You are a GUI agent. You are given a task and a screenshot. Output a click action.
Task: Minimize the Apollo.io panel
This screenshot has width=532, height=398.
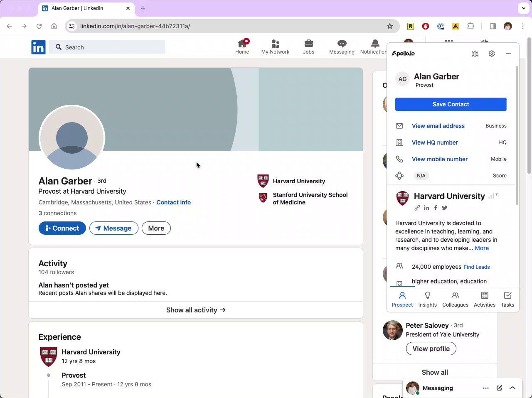tap(508, 54)
